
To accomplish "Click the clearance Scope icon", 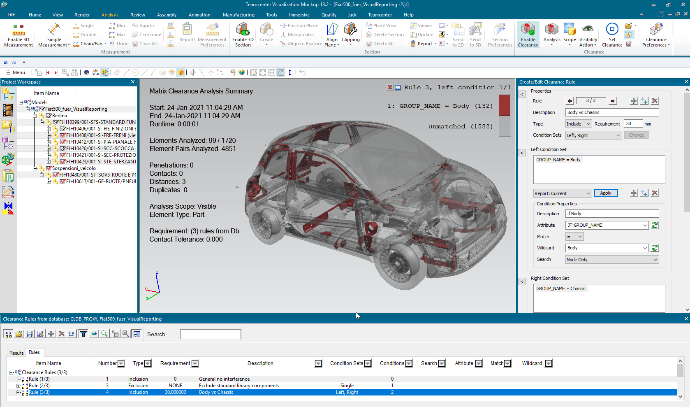I will pos(569,35).
